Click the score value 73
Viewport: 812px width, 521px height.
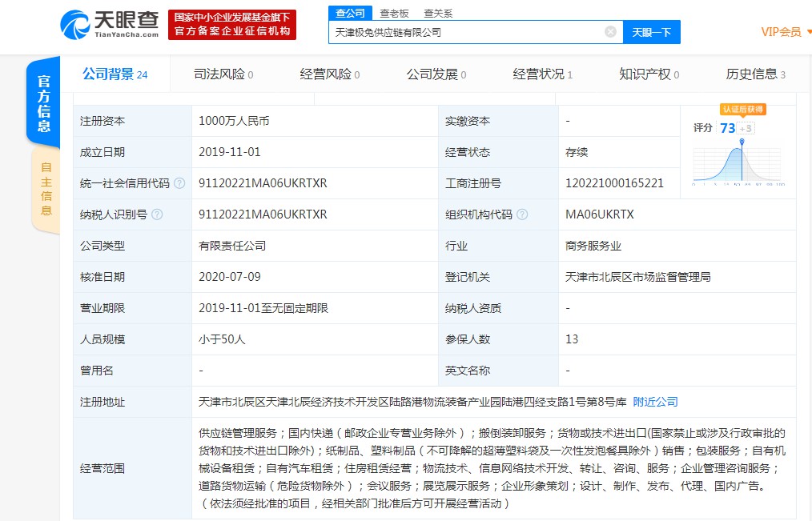coord(728,128)
